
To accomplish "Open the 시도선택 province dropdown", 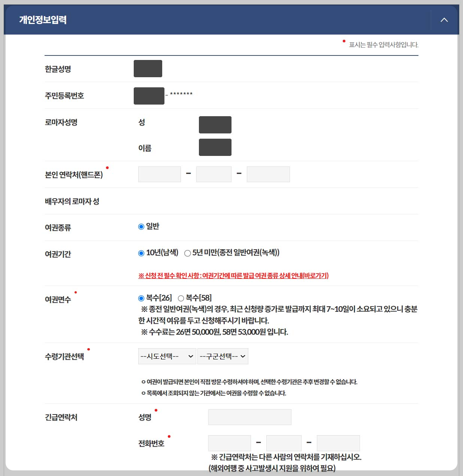I will pos(166,356).
